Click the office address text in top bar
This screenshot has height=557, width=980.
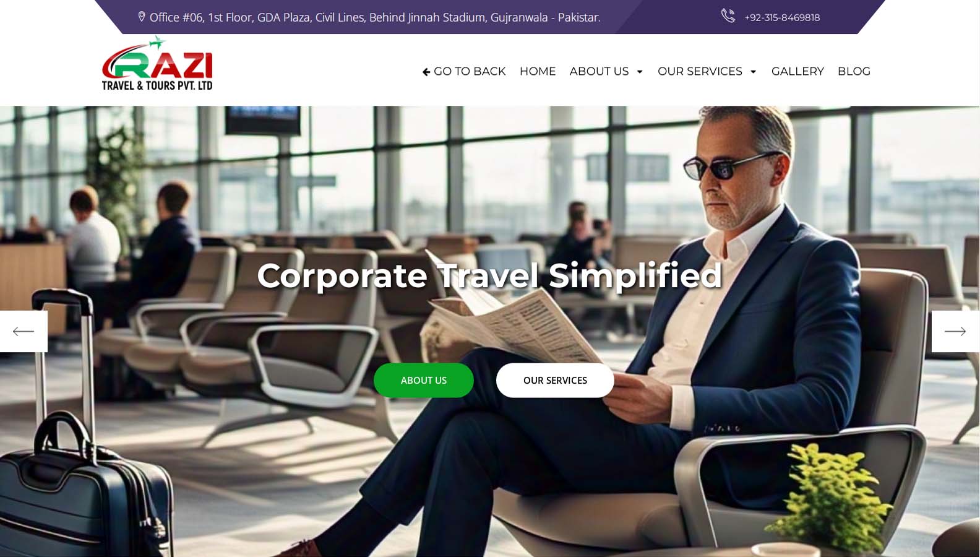pos(375,17)
